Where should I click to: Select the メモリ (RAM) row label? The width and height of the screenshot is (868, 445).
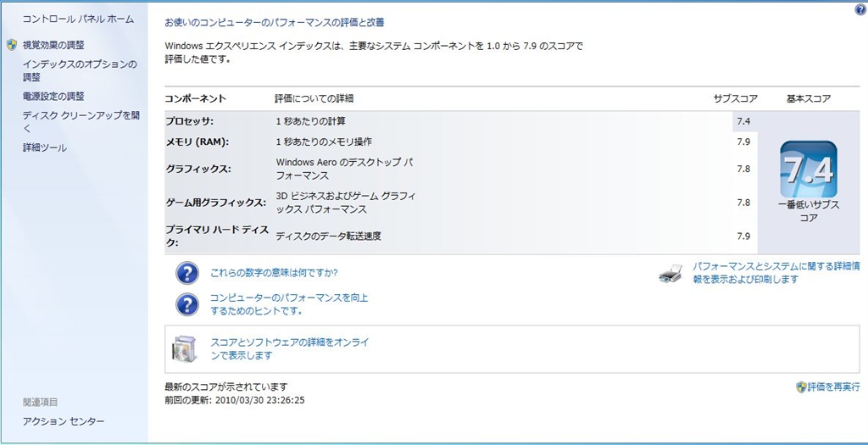pyautogui.click(x=197, y=142)
